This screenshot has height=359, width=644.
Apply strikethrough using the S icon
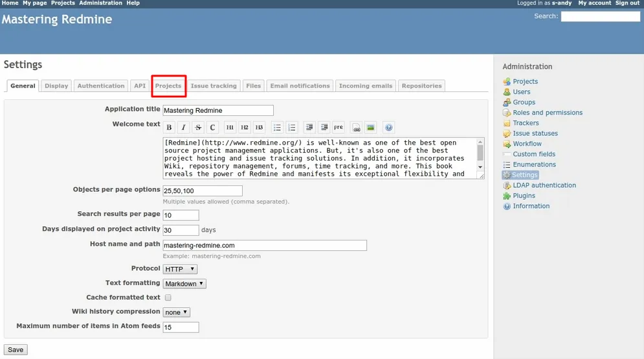click(x=198, y=128)
